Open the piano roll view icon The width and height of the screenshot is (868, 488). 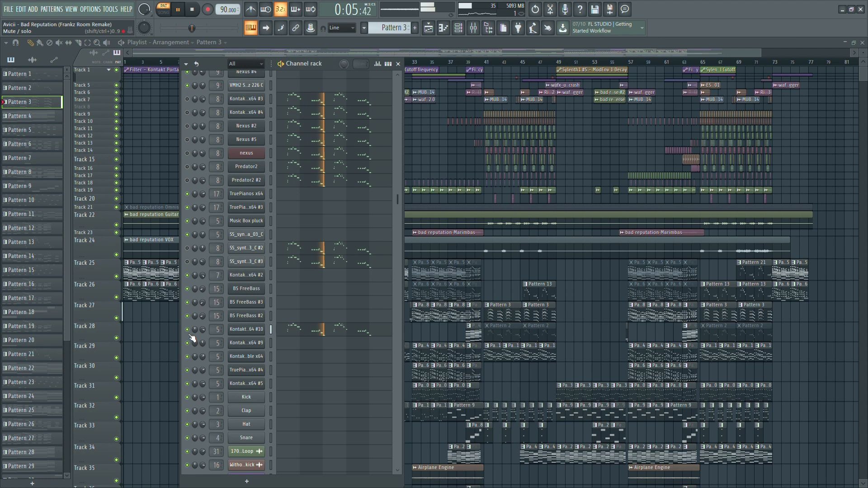443,28
